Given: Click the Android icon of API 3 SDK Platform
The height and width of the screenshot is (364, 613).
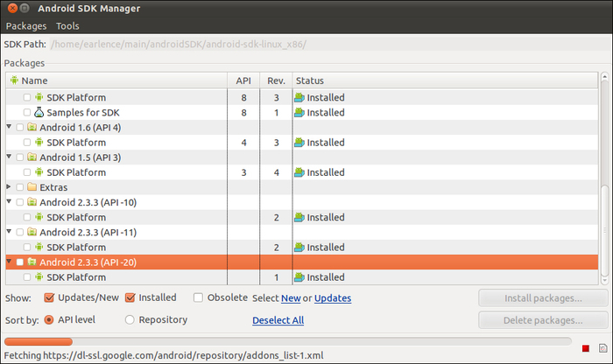Looking at the screenshot, I should pyautogui.click(x=39, y=171).
